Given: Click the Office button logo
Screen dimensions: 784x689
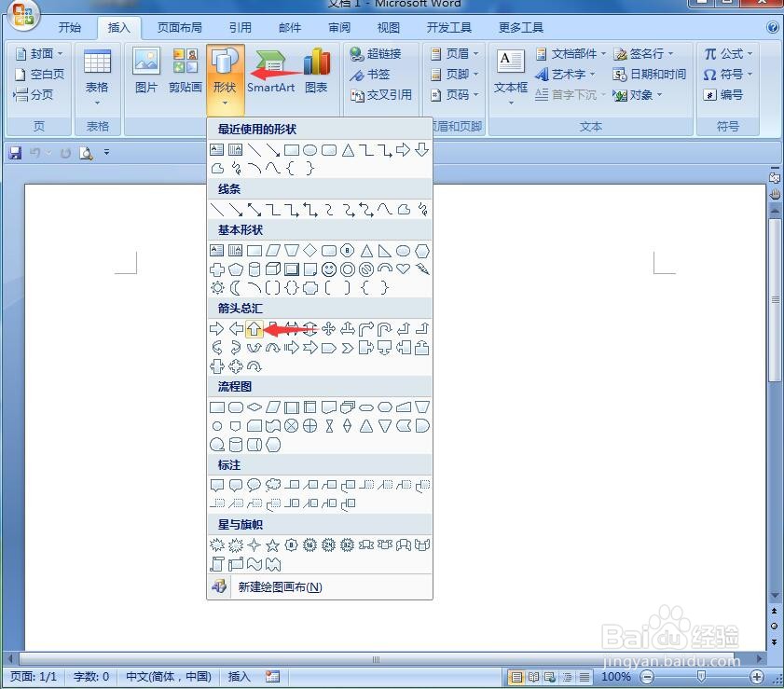Looking at the screenshot, I should click(23, 14).
